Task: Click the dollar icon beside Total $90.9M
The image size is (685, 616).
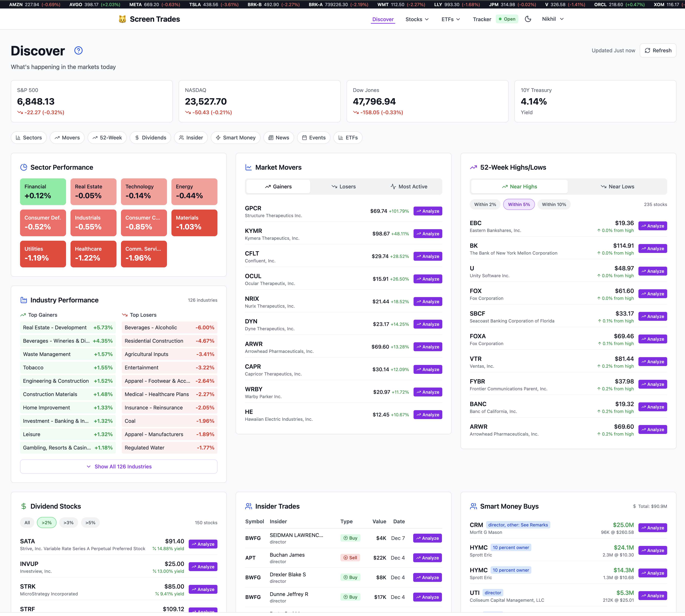Action: tap(634, 506)
